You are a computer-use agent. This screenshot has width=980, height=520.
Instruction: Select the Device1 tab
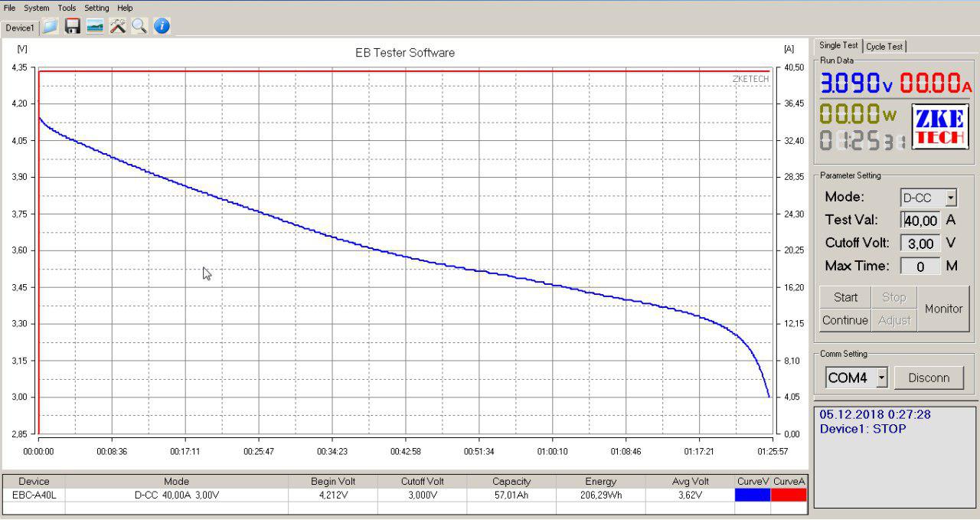pos(20,28)
